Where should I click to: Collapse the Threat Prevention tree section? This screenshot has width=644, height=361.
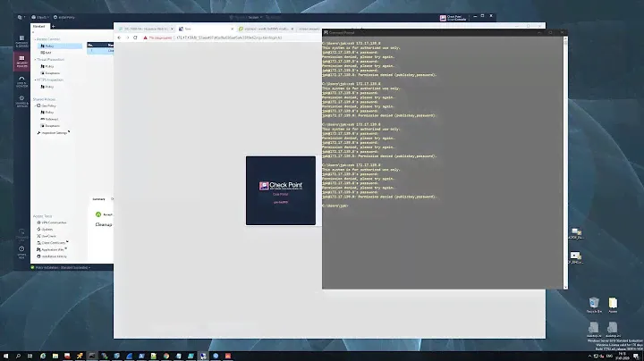click(36, 60)
